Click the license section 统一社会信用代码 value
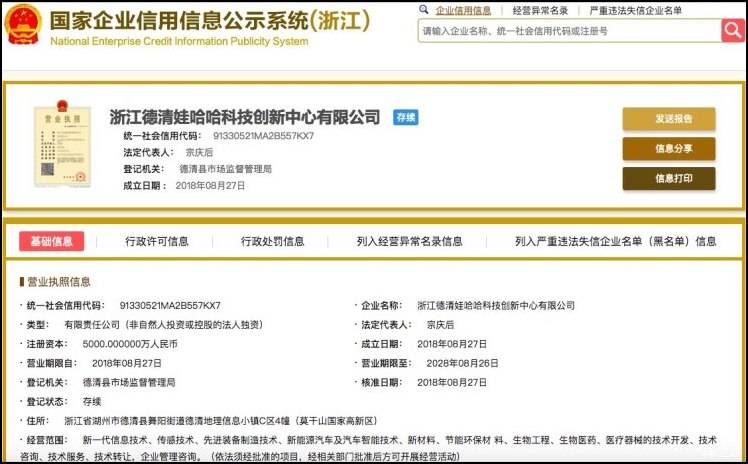This screenshot has width=748, height=464. tap(170, 305)
